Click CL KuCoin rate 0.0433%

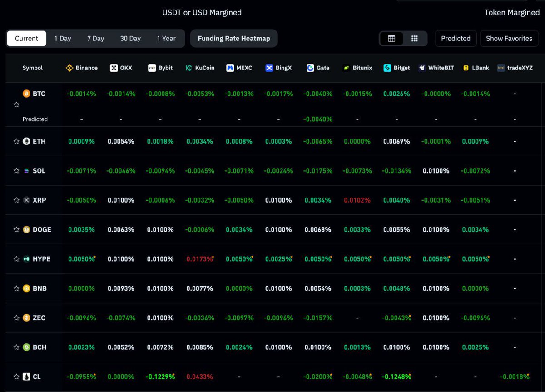[x=199, y=377]
